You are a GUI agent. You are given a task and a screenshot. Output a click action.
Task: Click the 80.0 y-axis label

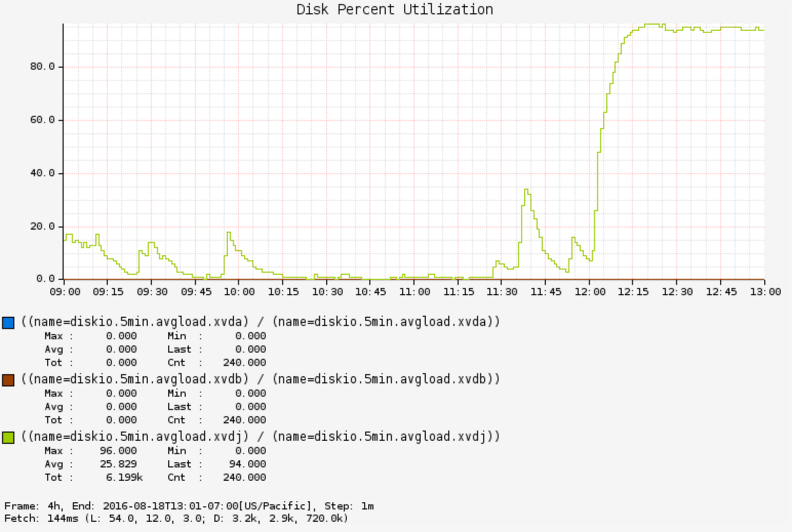pyautogui.click(x=42, y=67)
